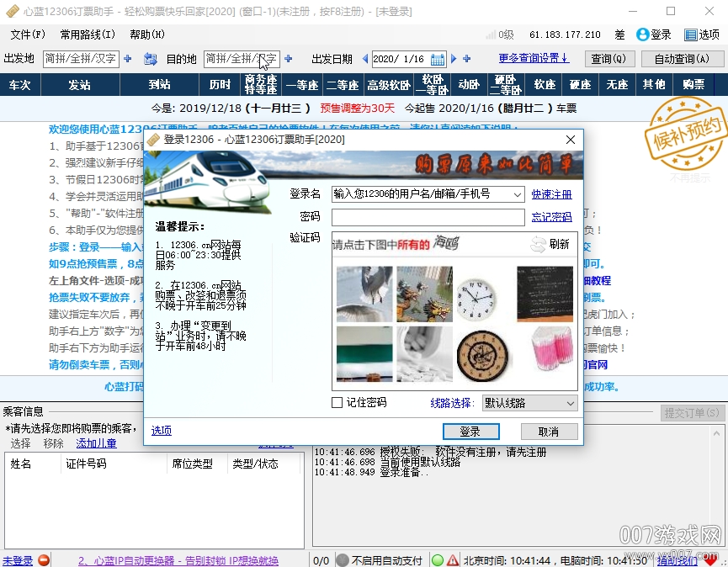Open the 默认线路 line selection dropdown
This screenshot has height=567, width=728.
(x=528, y=402)
